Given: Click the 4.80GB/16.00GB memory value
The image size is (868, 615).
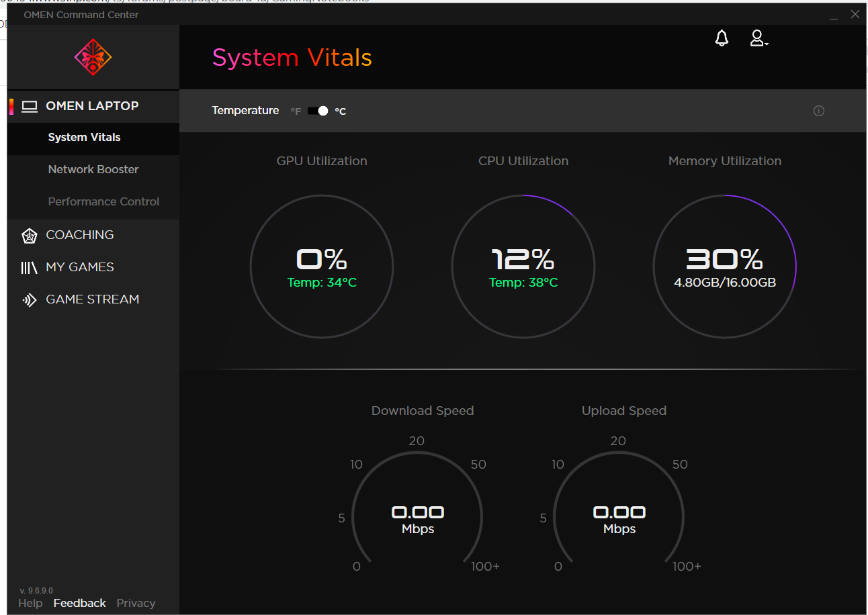Looking at the screenshot, I should pyautogui.click(x=725, y=283).
